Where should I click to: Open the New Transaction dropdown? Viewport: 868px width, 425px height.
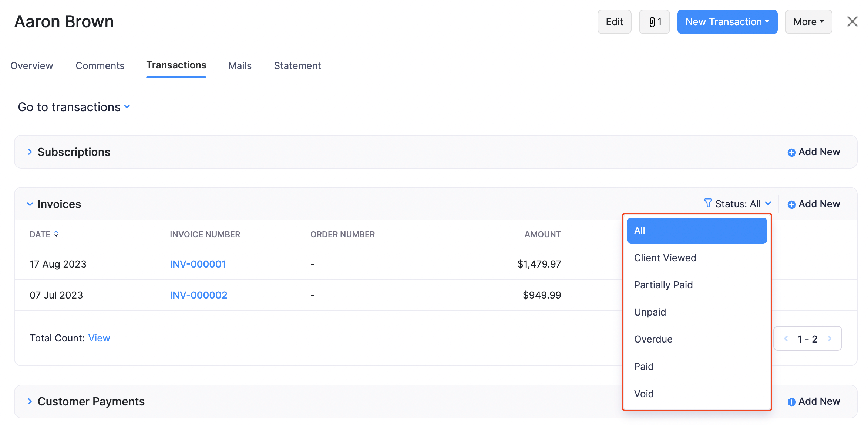(727, 21)
